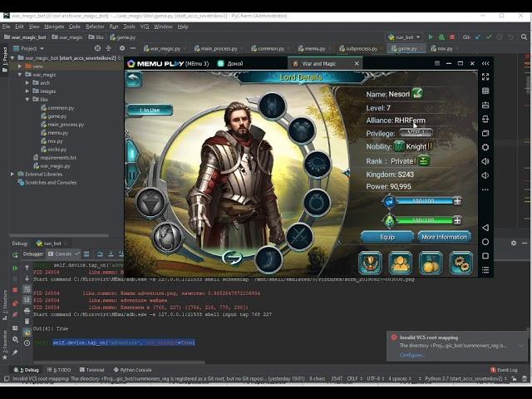Open the gears settings icon in game
Screen dimensions: 532x399
[461, 263]
